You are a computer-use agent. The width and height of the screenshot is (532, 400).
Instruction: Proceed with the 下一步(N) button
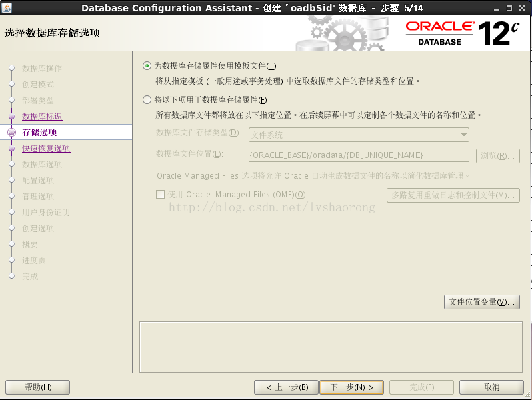(x=352, y=387)
